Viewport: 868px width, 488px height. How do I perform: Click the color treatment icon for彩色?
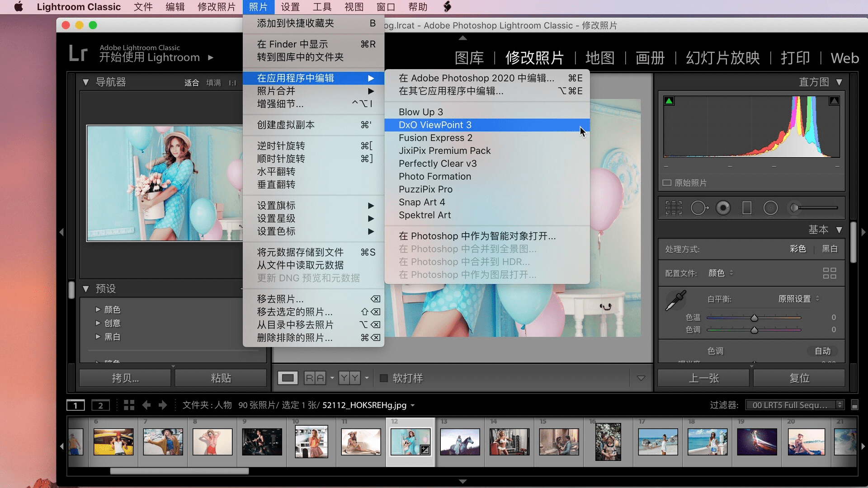tap(797, 249)
